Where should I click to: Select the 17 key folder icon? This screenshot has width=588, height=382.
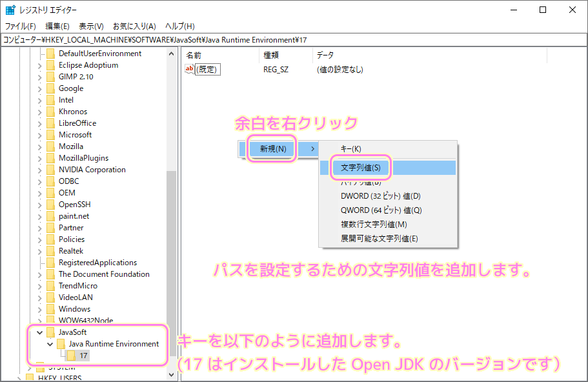(x=71, y=356)
